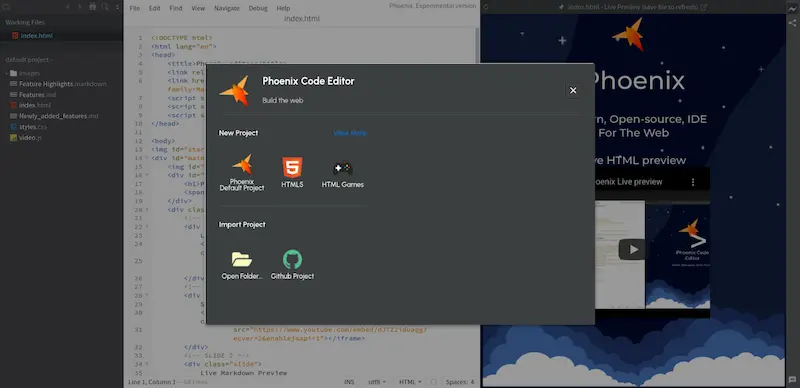Open the HTML language mode dropdown
The image size is (800, 388).
410,382
